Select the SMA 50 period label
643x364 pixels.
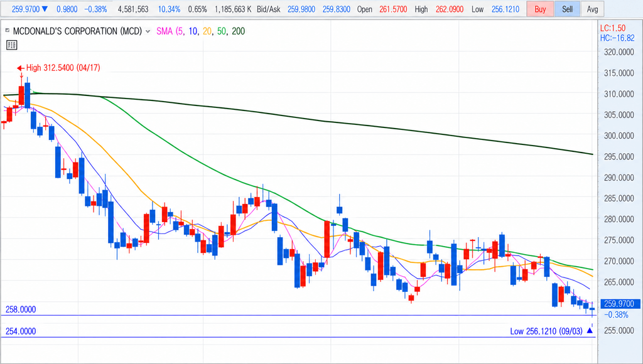click(x=222, y=31)
